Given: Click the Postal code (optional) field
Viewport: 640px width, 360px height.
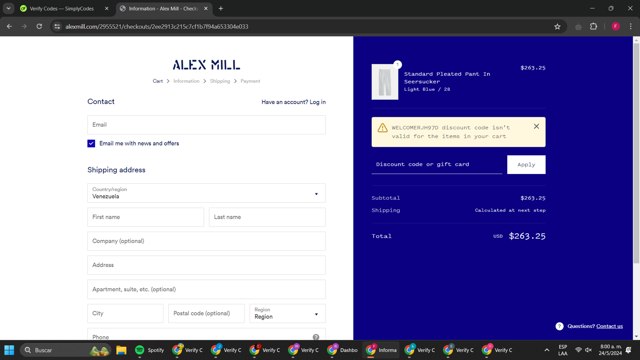Looking at the screenshot, I should point(206,313).
